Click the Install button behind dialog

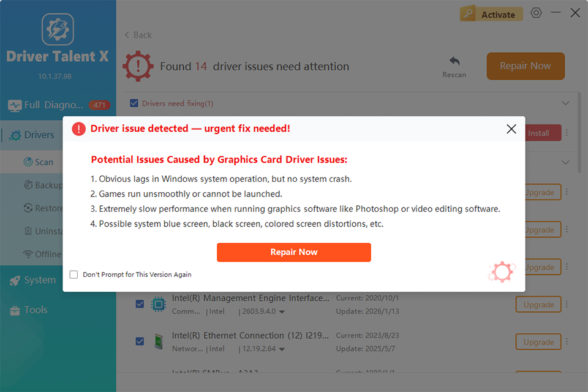543,133
